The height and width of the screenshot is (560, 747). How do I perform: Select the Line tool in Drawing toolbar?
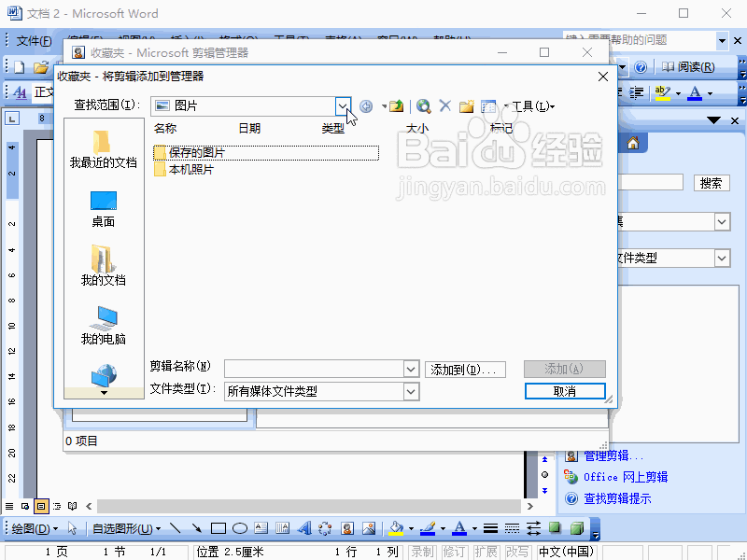pyautogui.click(x=176, y=528)
